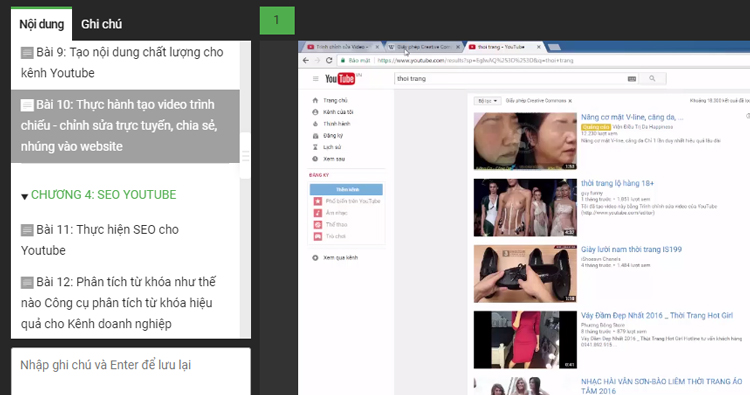This screenshot has height=395, width=750.
Task: Open 'Thịnh hành' trending in sidebar
Action: (331, 123)
